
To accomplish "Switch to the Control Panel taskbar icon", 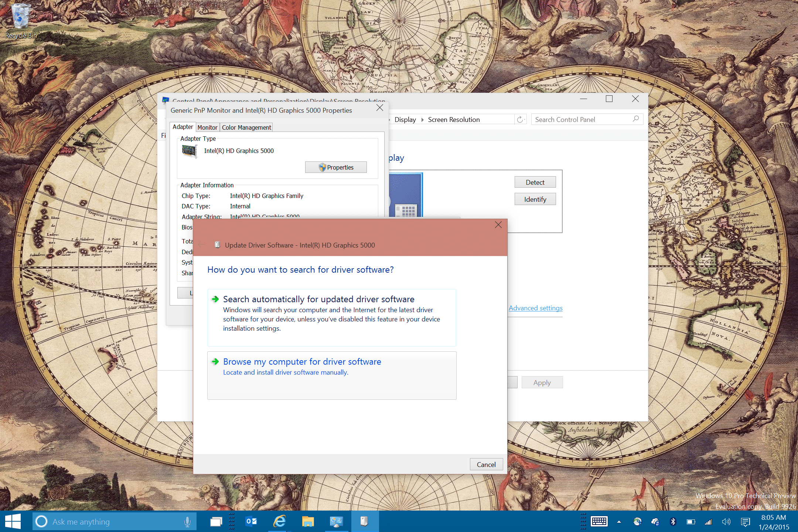I will pyautogui.click(x=336, y=521).
